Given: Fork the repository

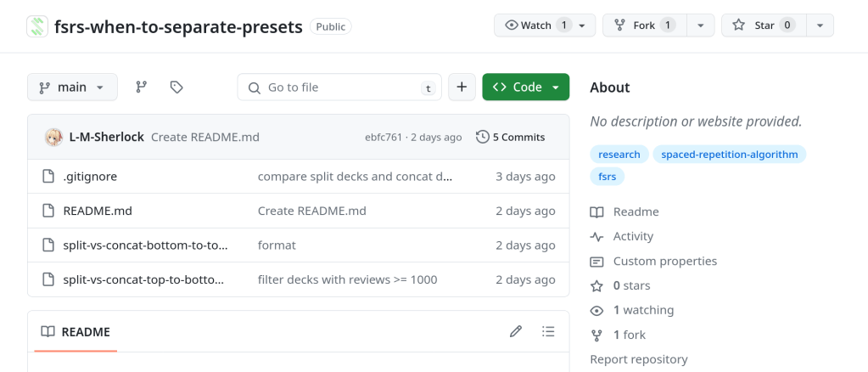Looking at the screenshot, I should point(643,25).
